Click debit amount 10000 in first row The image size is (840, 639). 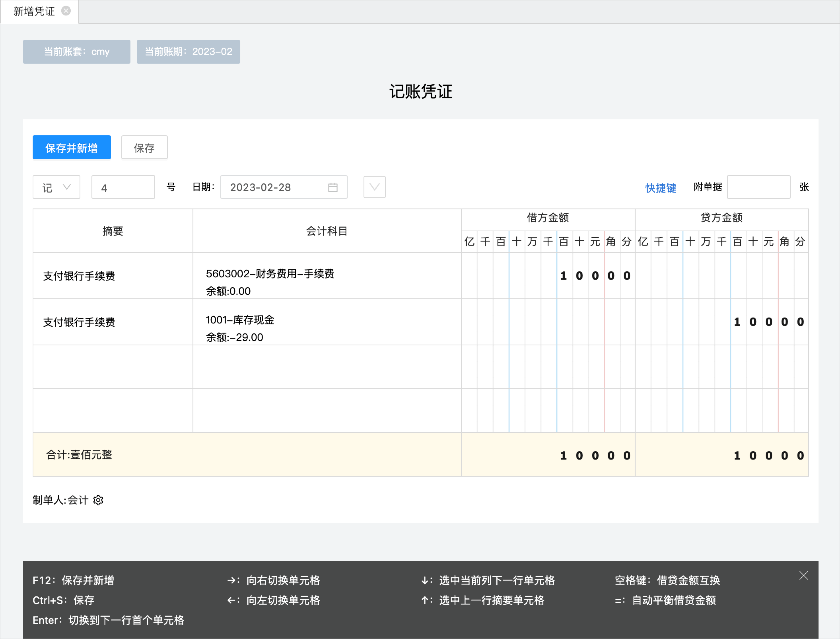(548, 276)
